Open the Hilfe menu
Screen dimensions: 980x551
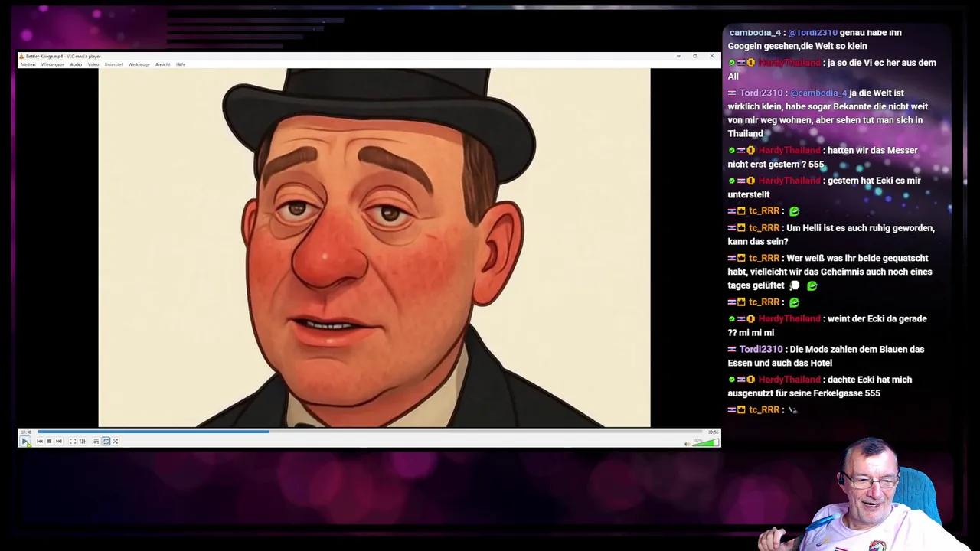(181, 64)
